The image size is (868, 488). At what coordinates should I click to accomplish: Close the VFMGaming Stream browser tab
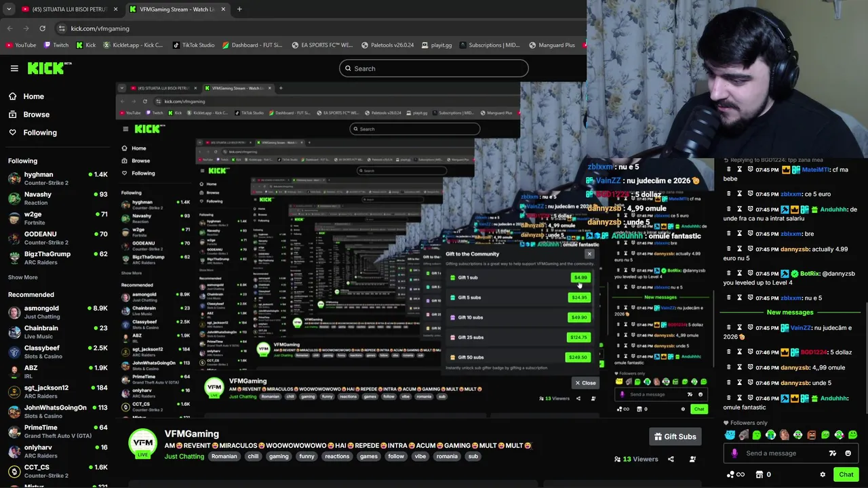(x=223, y=9)
